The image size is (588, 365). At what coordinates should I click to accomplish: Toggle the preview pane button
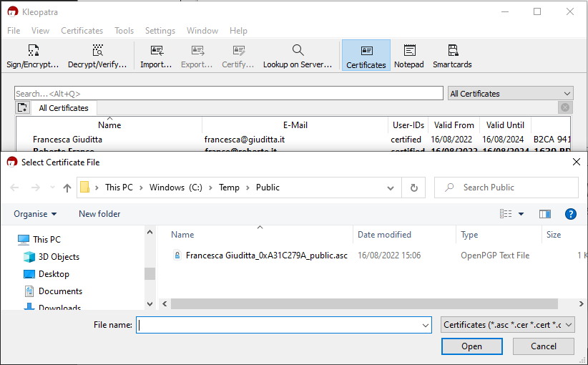tap(545, 214)
